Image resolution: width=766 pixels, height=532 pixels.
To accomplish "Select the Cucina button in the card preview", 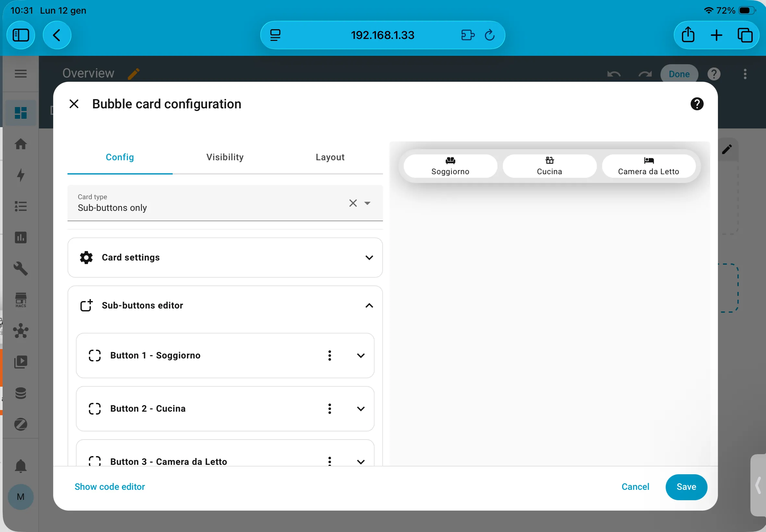I will (x=549, y=166).
